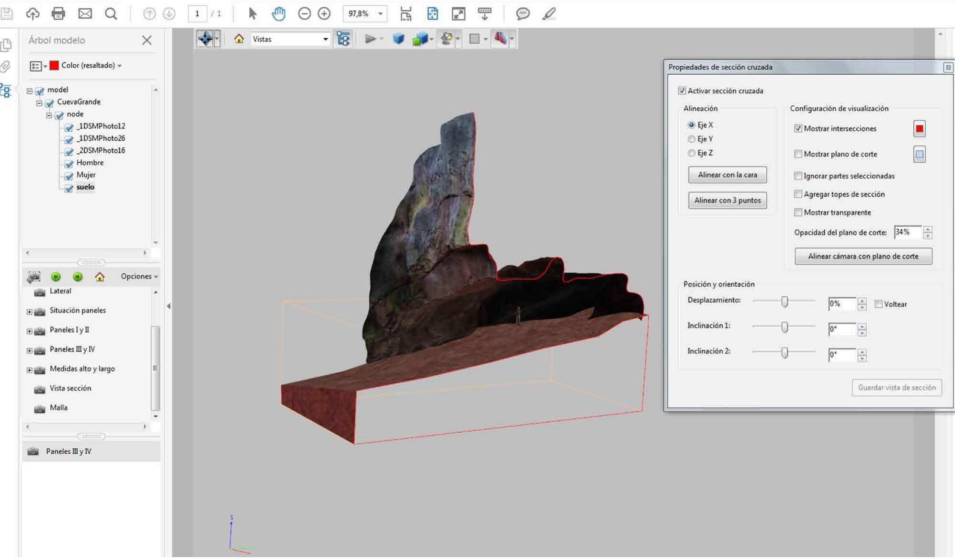955x560 pixels.
Task: Click Alinear con la cara button
Action: pos(727,175)
